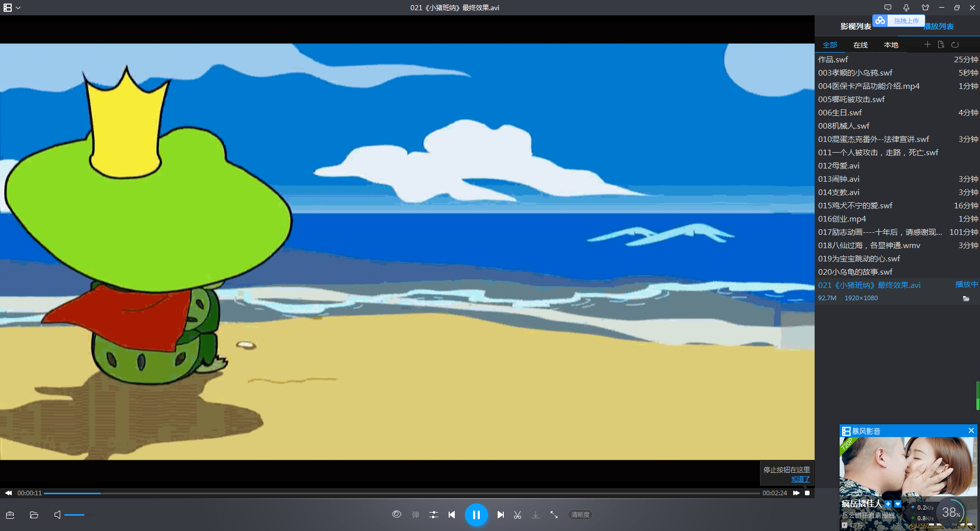This screenshot has height=531, width=980.
Task: Open containing folder icon for playing file
Action: pyautogui.click(x=966, y=299)
